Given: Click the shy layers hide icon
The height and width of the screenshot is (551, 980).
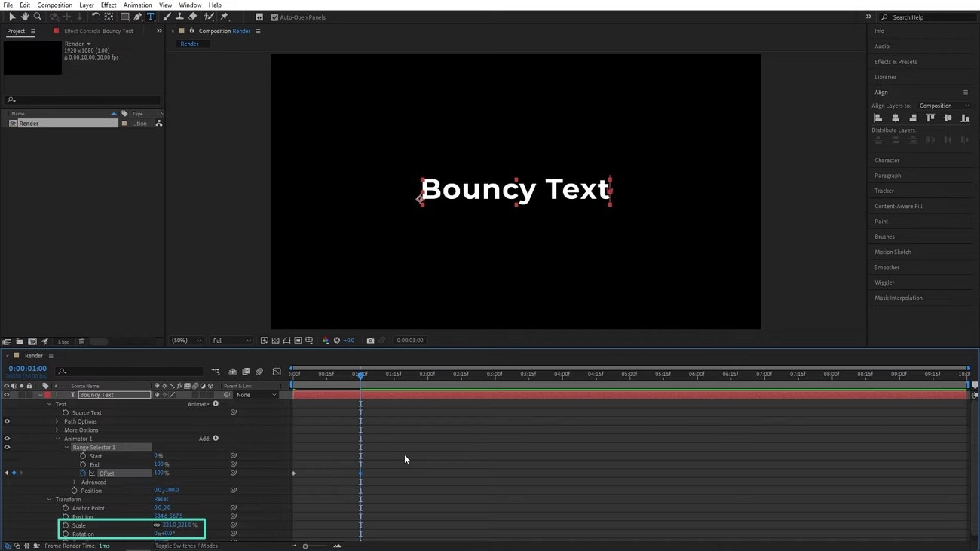Looking at the screenshot, I should (x=232, y=372).
